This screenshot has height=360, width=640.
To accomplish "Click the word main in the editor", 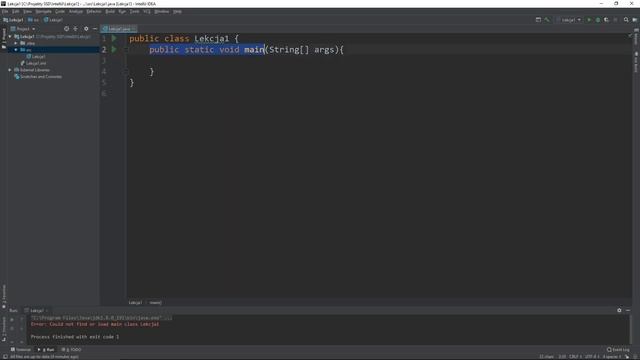I will point(254,50).
